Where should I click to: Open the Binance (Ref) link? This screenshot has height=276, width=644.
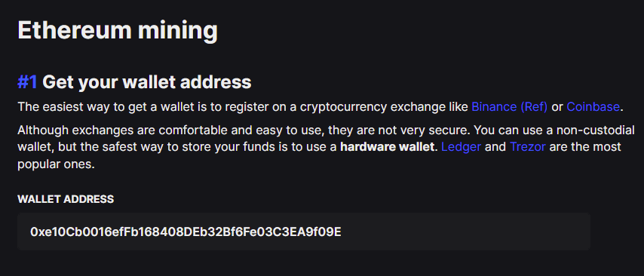click(x=509, y=107)
